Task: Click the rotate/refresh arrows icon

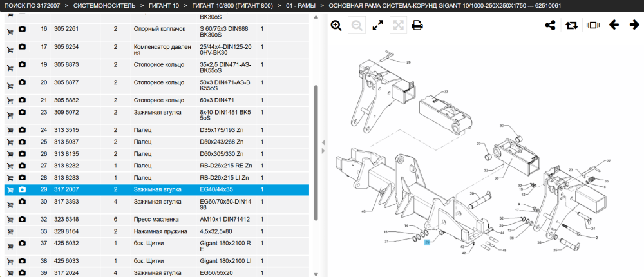Action: tap(571, 26)
